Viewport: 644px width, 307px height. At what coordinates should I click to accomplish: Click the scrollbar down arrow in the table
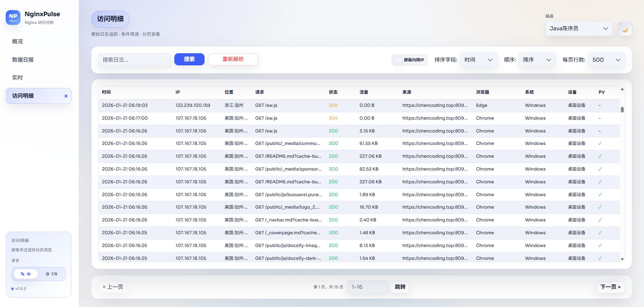pyautogui.click(x=622, y=259)
